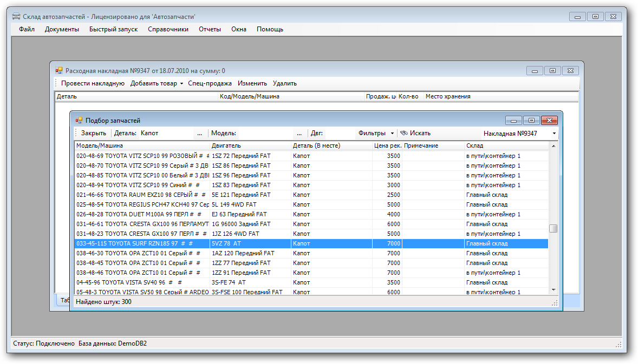Open the Отчеты menu
Viewport: 638px width, 364px height.
[210, 29]
